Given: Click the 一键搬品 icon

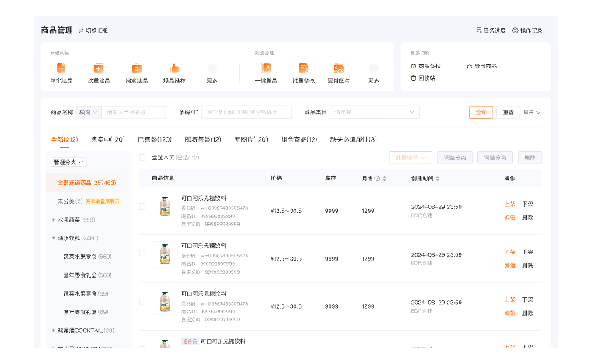Looking at the screenshot, I should (266, 68).
